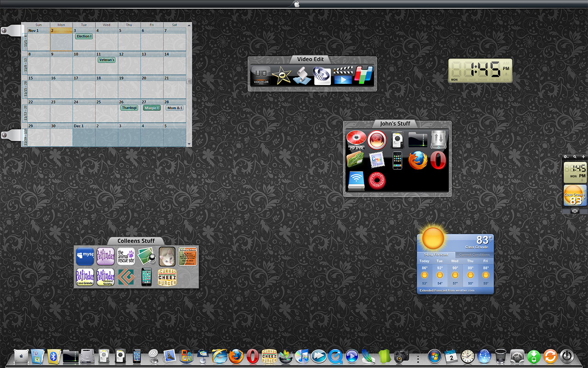This screenshot has width=588, height=368.
Task: Open the hard disk in John's Stuff
Action: [397, 139]
